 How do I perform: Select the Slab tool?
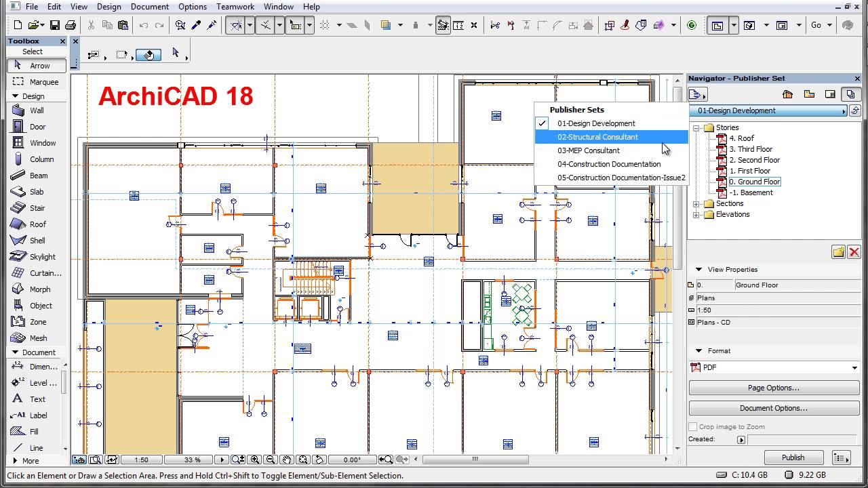tap(37, 192)
